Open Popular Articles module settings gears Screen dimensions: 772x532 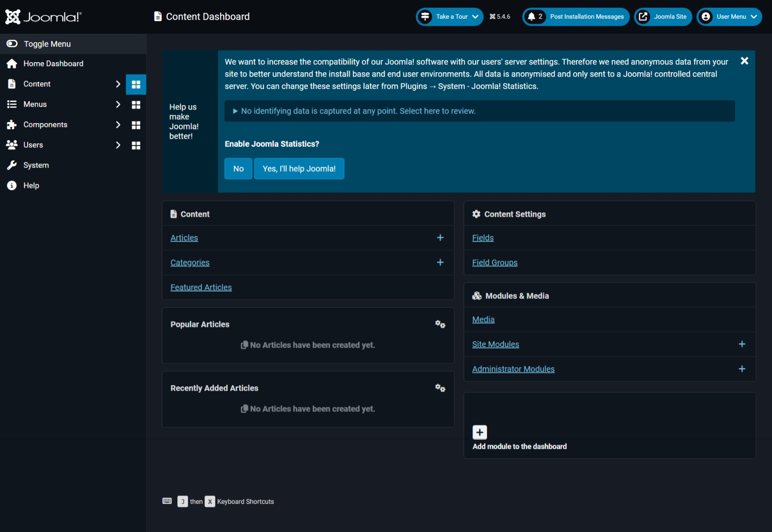pyautogui.click(x=440, y=324)
